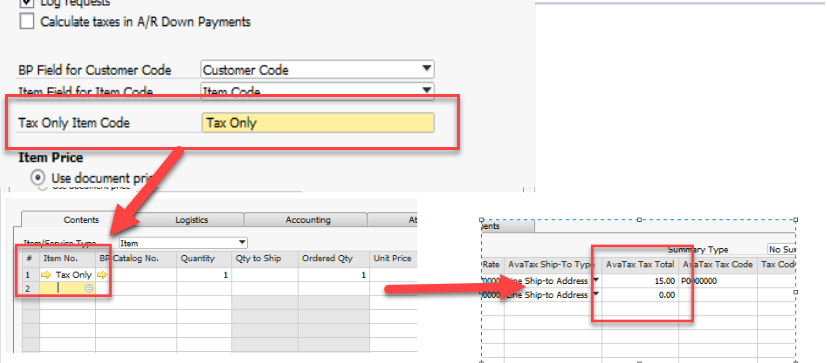Click the Unit Price column header
The image size is (827, 363).
(393, 259)
